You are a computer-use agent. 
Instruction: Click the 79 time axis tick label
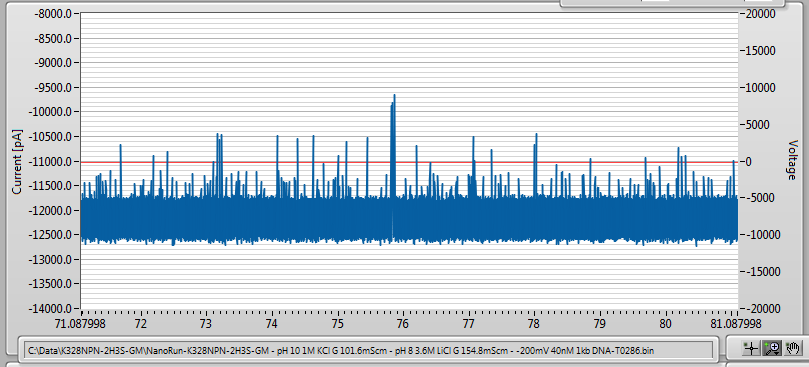(x=600, y=324)
